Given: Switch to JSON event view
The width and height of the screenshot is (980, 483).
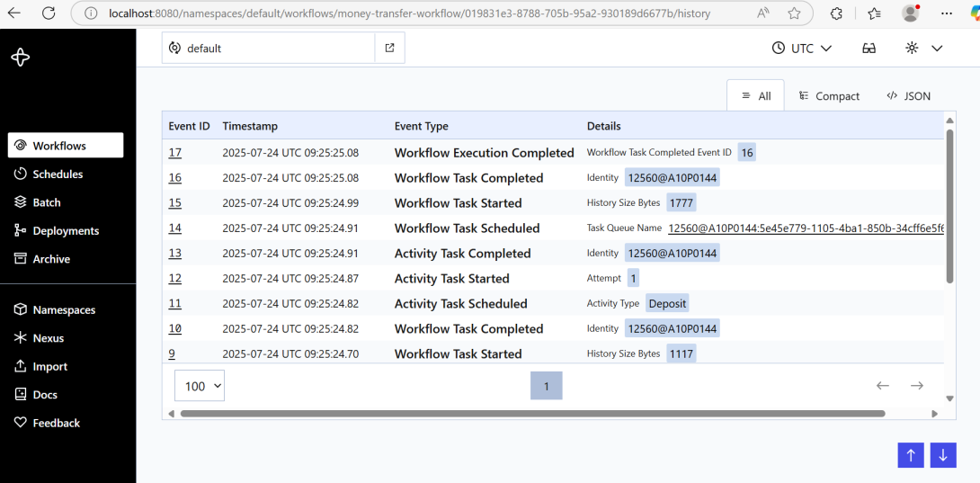Looking at the screenshot, I should (x=908, y=96).
